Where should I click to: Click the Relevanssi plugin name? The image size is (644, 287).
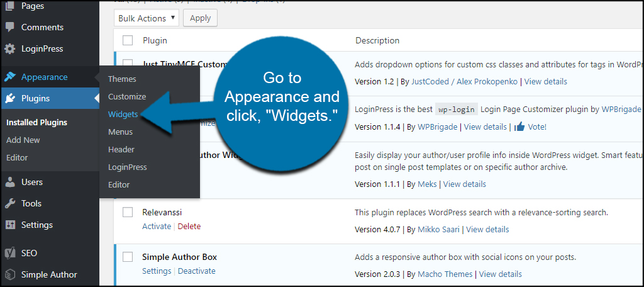(x=162, y=212)
